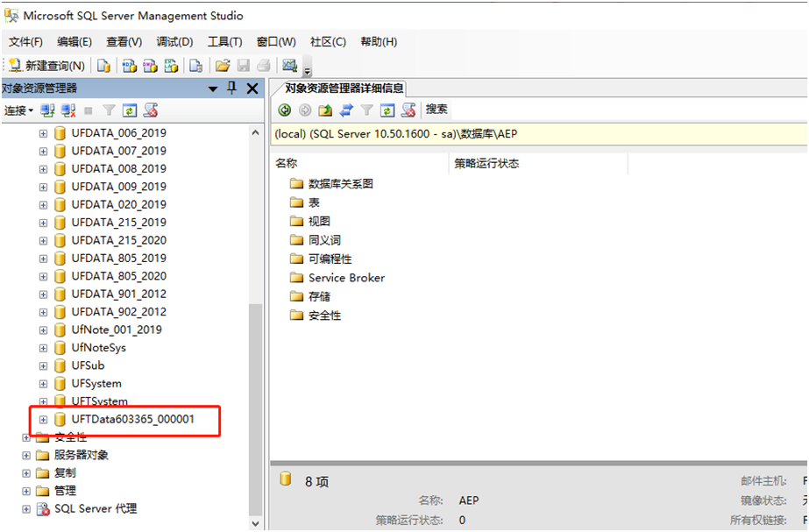Screen dimensions: 809x532
Task: Refresh the details pane
Action: [387, 110]
